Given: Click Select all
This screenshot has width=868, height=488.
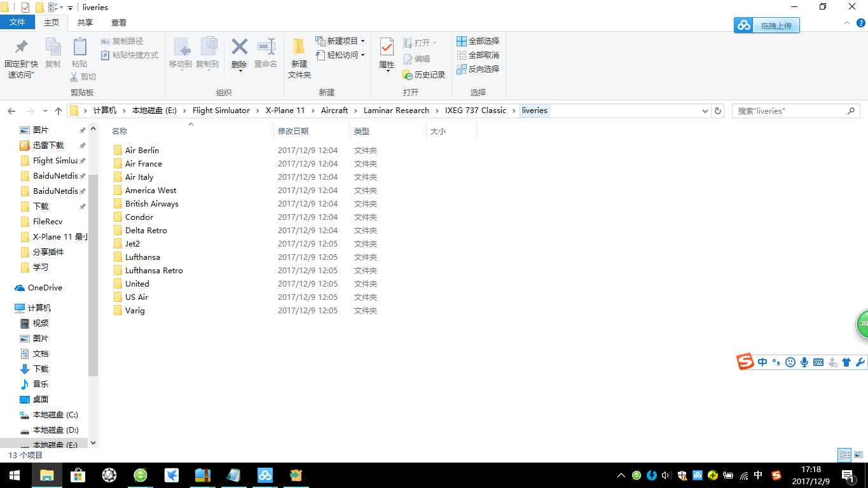Looking at the screenshot, I should [478, 41].
